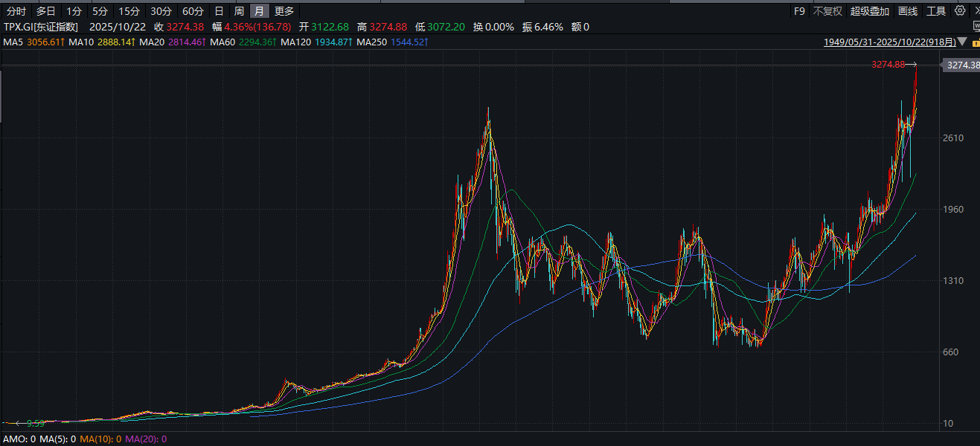This screenshot has height=446, width=980.
Task: Click the date range 1949/05/31-2025/10/22 link
Action: tap(889, 42)
